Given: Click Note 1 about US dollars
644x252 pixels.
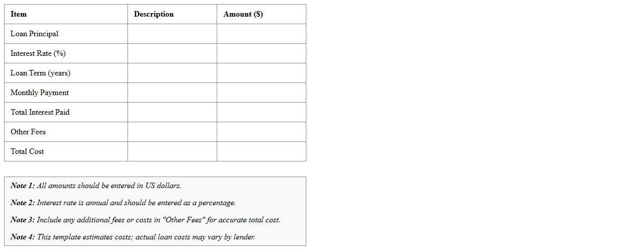Looking at the screenshot, I should tap(96, 186).
